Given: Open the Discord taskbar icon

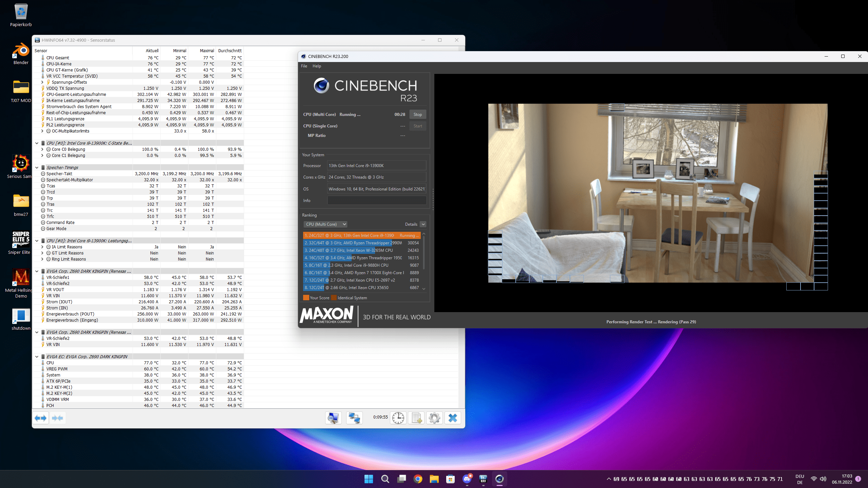Looking at the screenshot, I should pos(467,479).
